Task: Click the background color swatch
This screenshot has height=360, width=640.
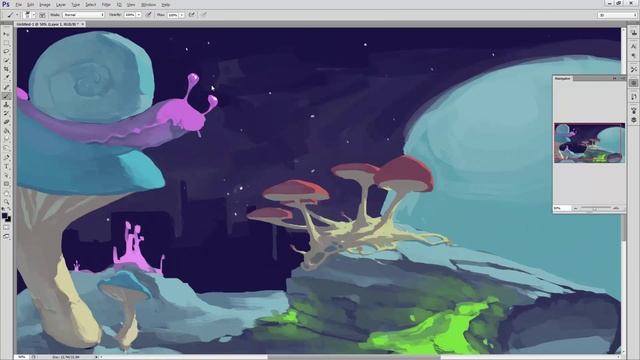Action: pos(8,219)
